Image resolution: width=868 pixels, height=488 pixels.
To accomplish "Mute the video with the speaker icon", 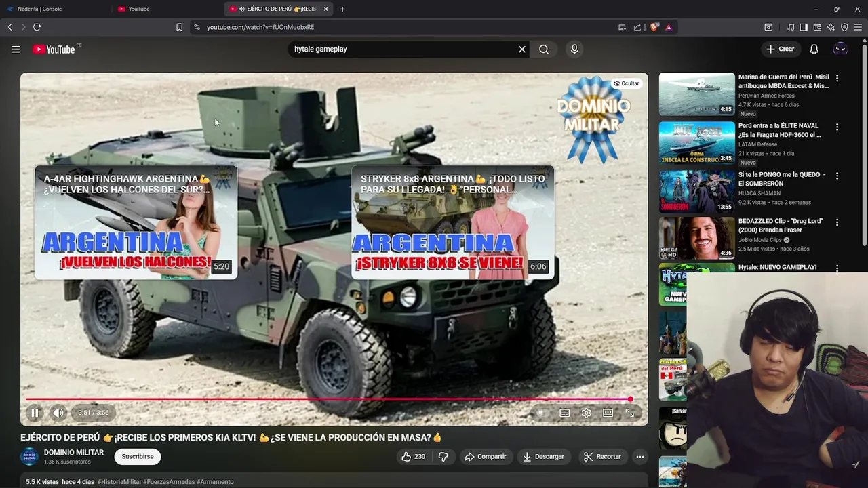I will pos(58,412).
